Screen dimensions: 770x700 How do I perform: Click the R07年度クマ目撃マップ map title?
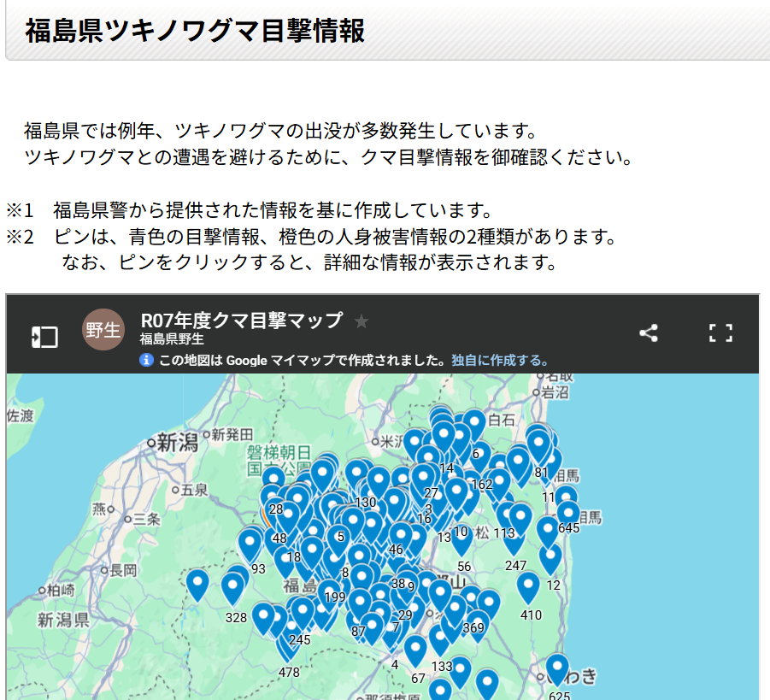click(241, 321)
